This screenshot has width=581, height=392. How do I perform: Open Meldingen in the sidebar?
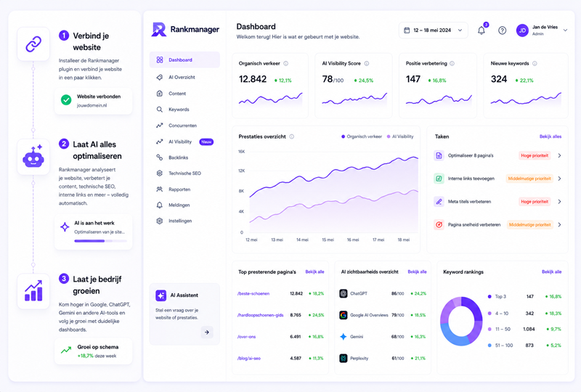(x=184, y=205)
